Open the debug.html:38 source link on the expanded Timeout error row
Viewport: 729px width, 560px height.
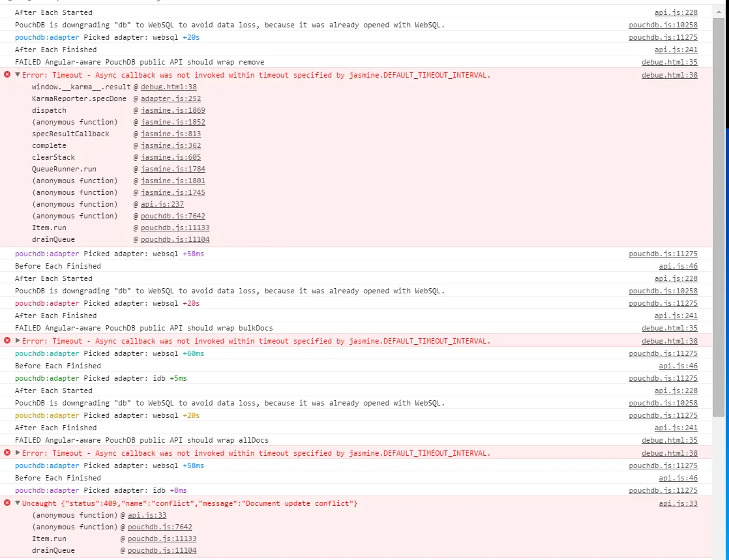click(670, 75)
